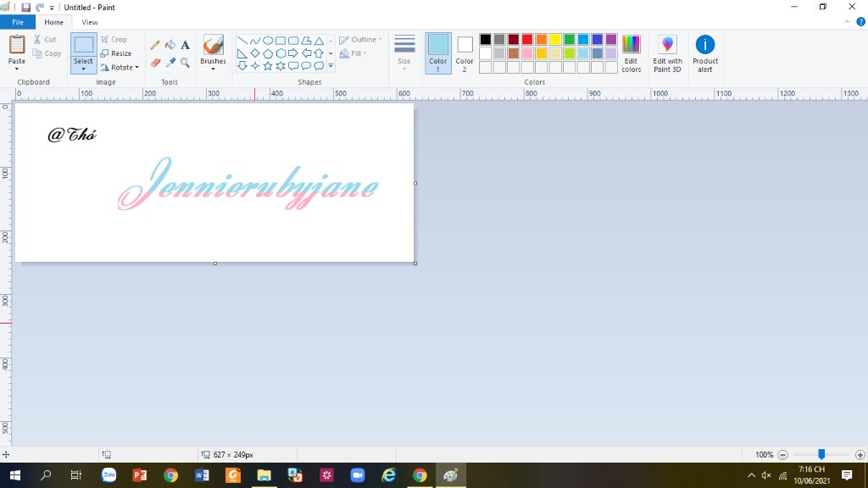Pick the yellow color swatch
Screen dimensions: 868x488
click(555, 39)
